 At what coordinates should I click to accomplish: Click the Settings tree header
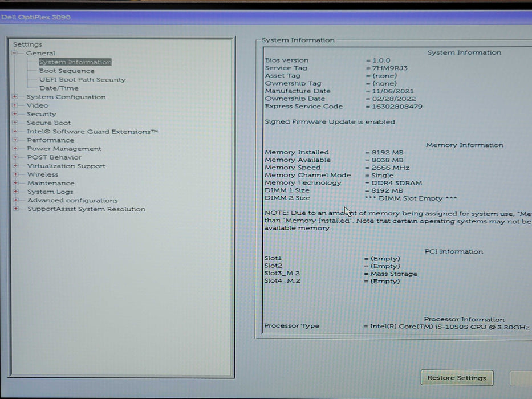pos(27,44)
